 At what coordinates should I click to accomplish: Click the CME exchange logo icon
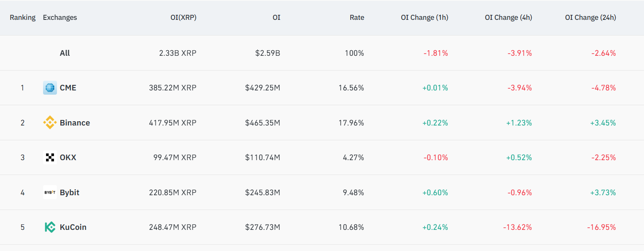(x=50, y=88)
